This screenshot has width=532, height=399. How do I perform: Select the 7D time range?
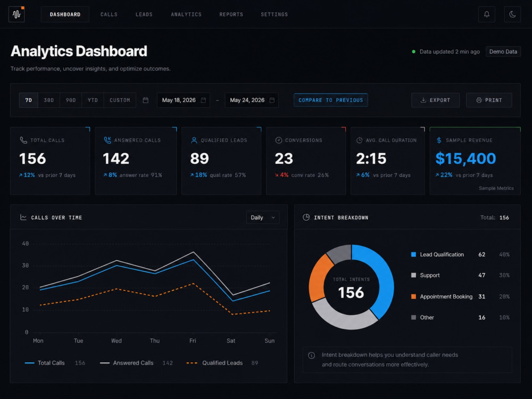click(x=29, y=100)
